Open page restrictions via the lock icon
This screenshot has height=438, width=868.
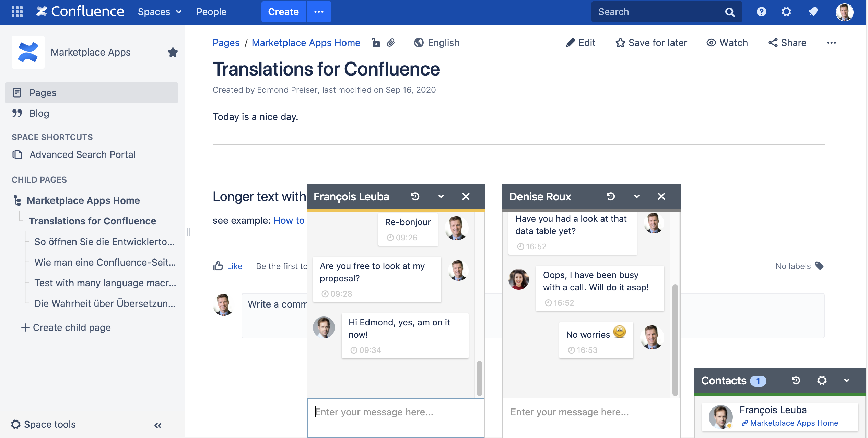click(x=375, y=43)
